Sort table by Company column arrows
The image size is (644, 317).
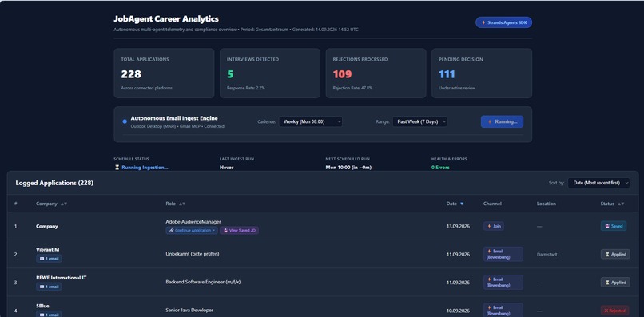[64, 204]
